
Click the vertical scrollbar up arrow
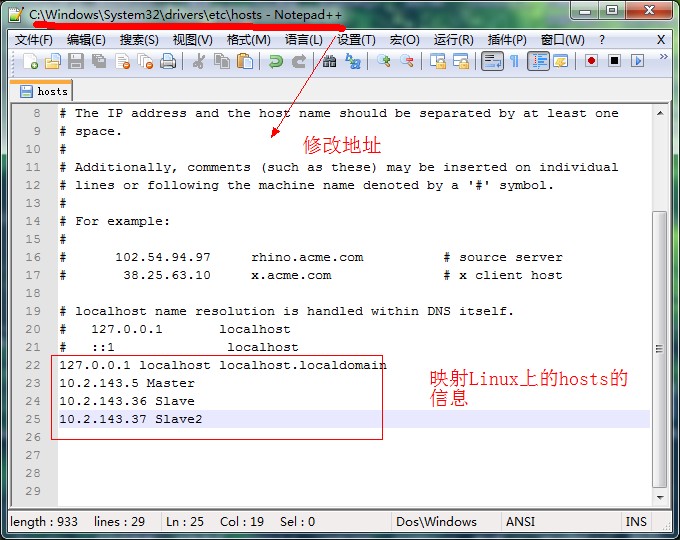pyautogui.click(x=660, y=114)
